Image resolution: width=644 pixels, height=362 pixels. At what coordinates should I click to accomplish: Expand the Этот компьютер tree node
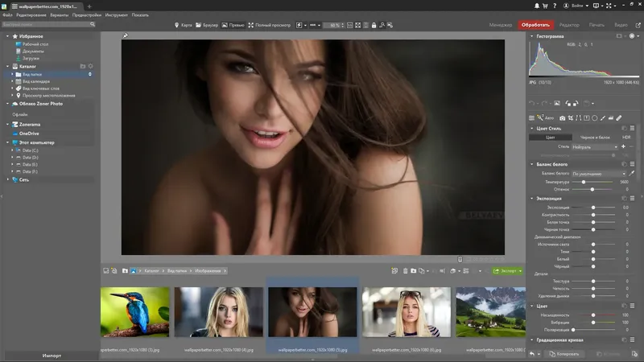tap(7, 142)
